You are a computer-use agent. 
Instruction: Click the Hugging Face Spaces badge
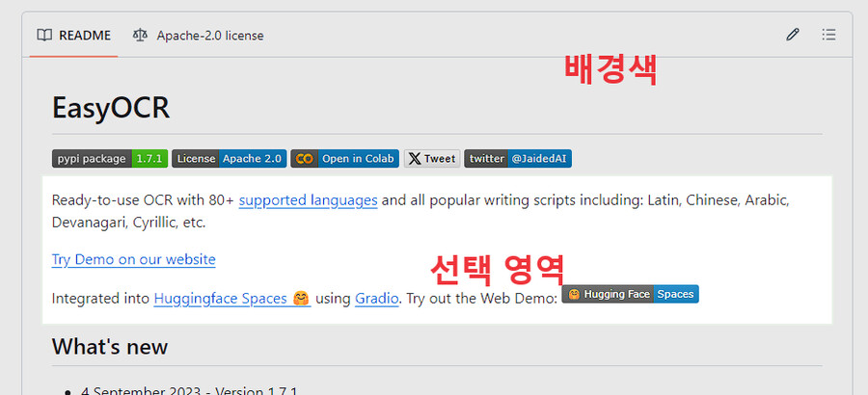click(631, 294)
